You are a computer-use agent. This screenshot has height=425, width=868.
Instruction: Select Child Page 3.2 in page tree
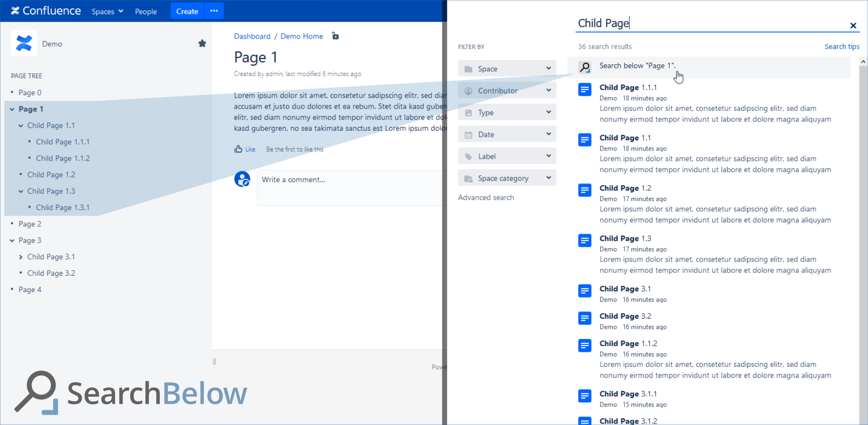coord(51,273)
